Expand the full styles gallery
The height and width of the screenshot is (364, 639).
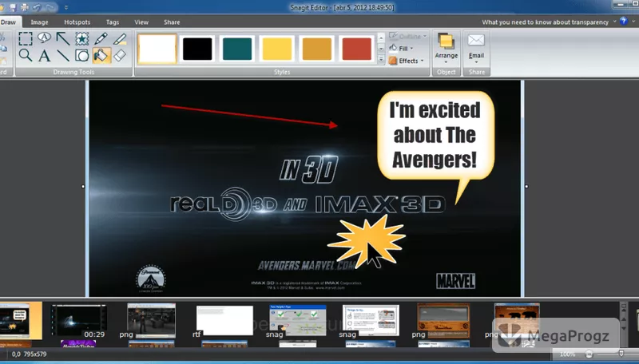381,59
